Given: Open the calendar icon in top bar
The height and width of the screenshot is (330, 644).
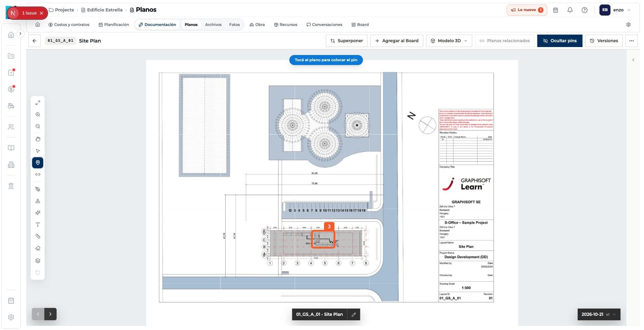Looking at the screenshot, I should tap(556, 10).
